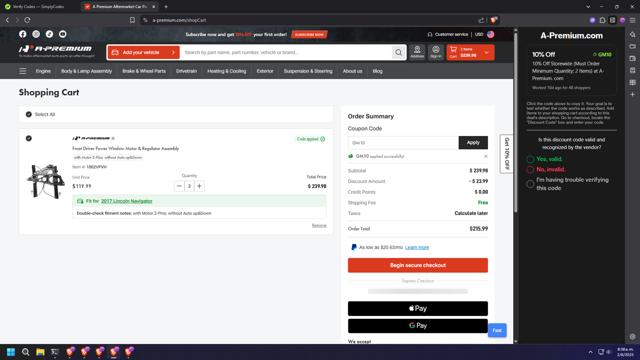
Task: Open the Sign in account icon
Action: [x=436, y=52]
